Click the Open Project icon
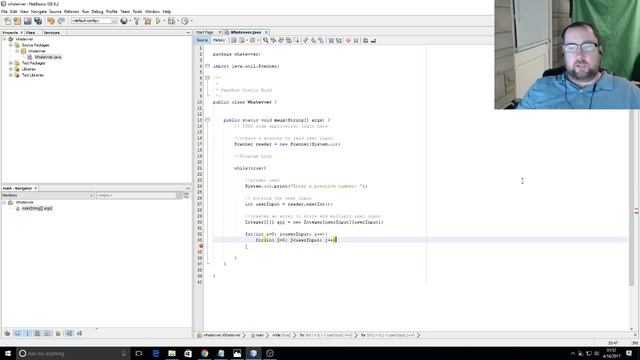This screenshot has height=360, width=640. (28, 21)
